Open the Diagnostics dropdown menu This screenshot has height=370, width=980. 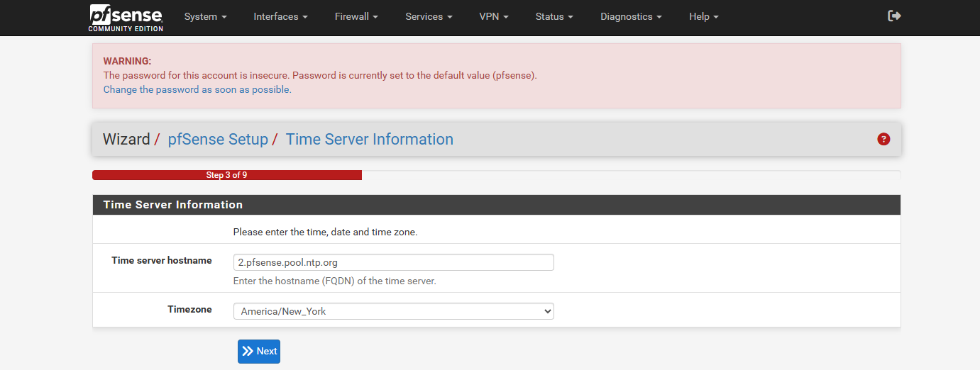click(x=631, y=16)
